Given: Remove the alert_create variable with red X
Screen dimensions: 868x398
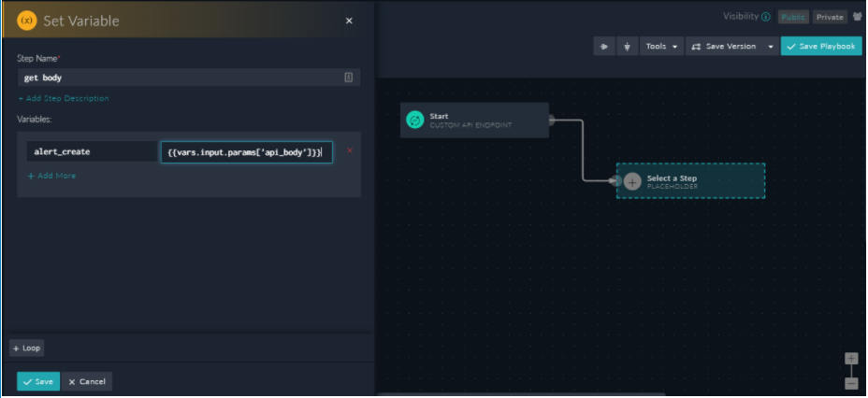Looking at the screenshot, I should 350,150.
